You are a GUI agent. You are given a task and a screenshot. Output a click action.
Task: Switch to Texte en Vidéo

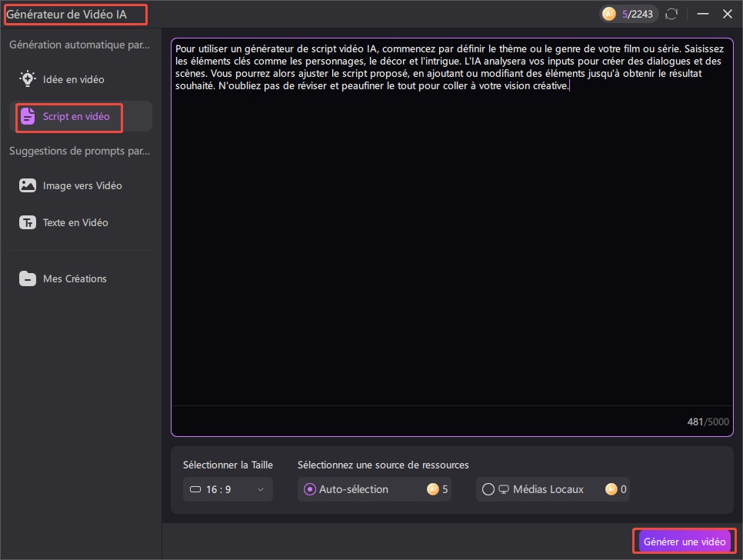coord(81,222)
